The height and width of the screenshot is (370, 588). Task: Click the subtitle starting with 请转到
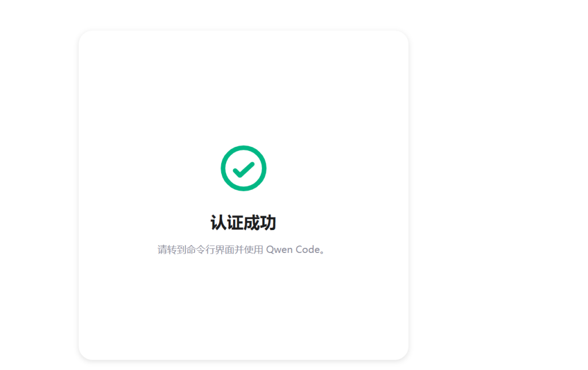click(242, 250)
